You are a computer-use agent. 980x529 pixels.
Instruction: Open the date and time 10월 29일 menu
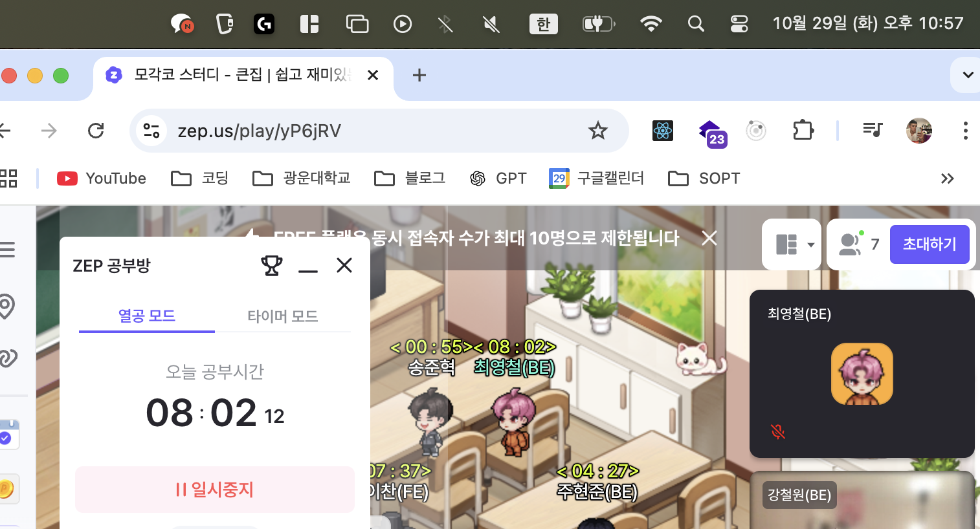(868, 24)
